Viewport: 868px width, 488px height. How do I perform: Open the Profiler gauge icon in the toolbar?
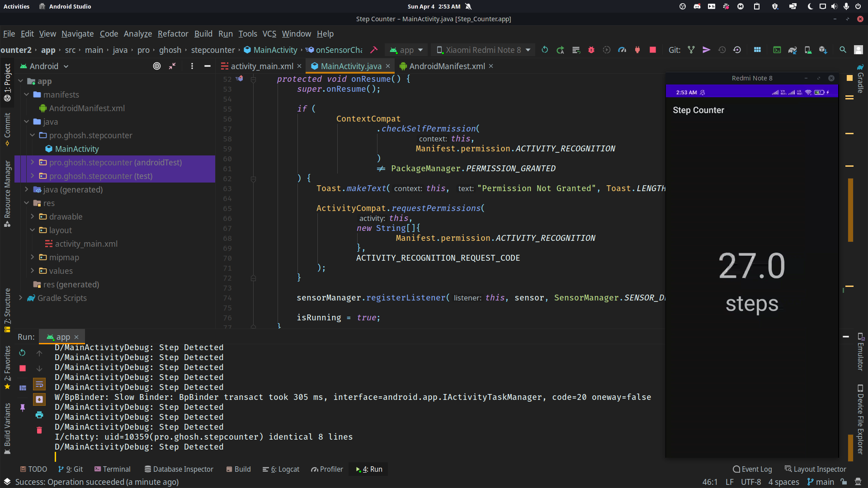[622, 50]
